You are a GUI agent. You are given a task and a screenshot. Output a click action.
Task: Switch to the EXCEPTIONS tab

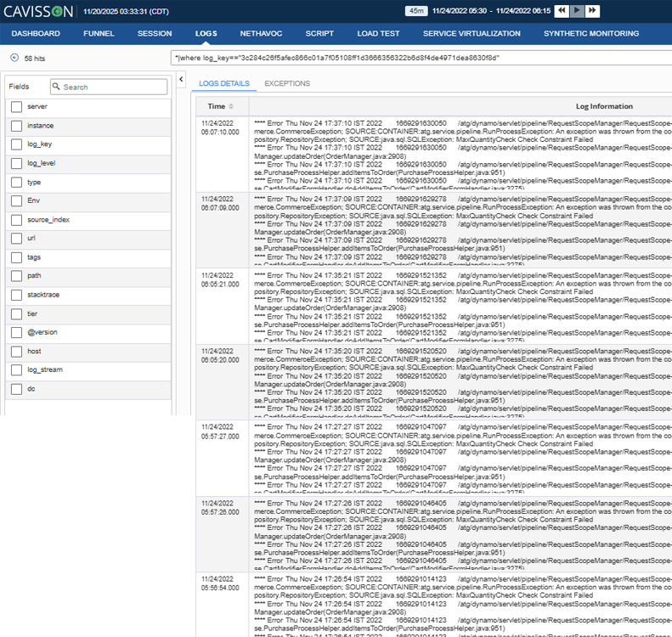(x=287, y=83)
